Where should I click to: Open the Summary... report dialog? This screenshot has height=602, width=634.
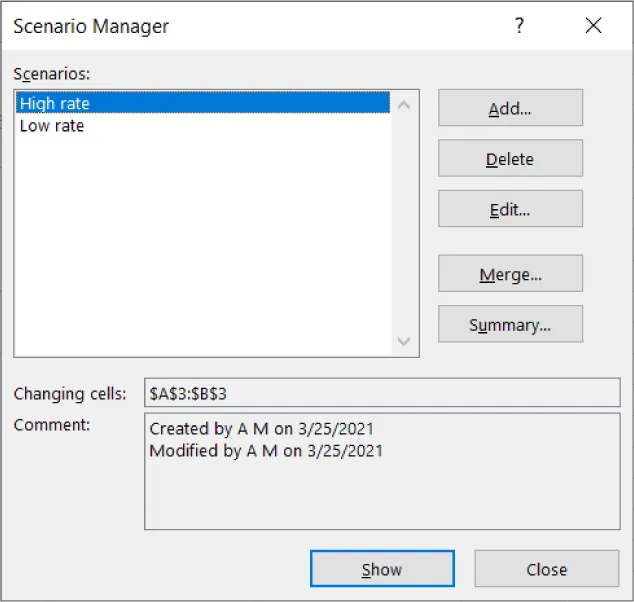pos(510,325)
